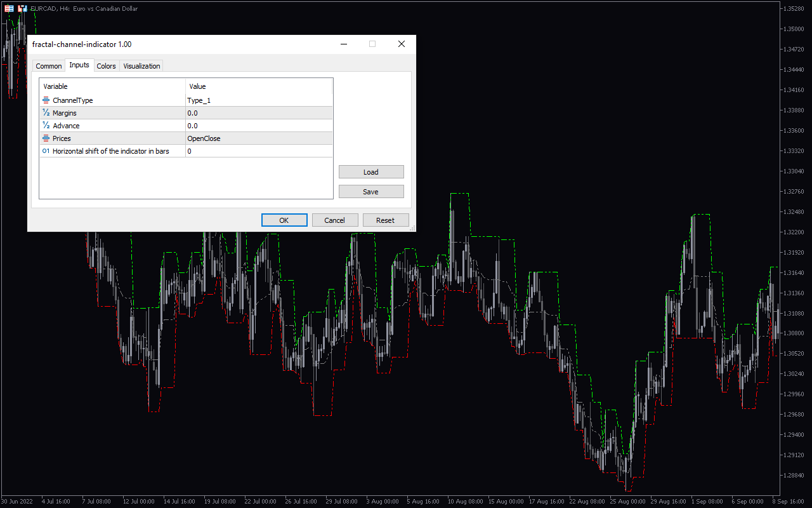The width and height of the screenshot is (812, 508).
Task: Click the Horizontal shift integer-type icon
Action: coord(46,151)
